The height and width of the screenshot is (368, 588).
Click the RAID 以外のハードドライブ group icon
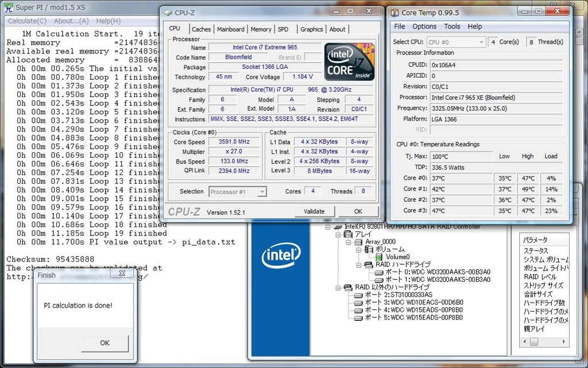tap(348, 288)
